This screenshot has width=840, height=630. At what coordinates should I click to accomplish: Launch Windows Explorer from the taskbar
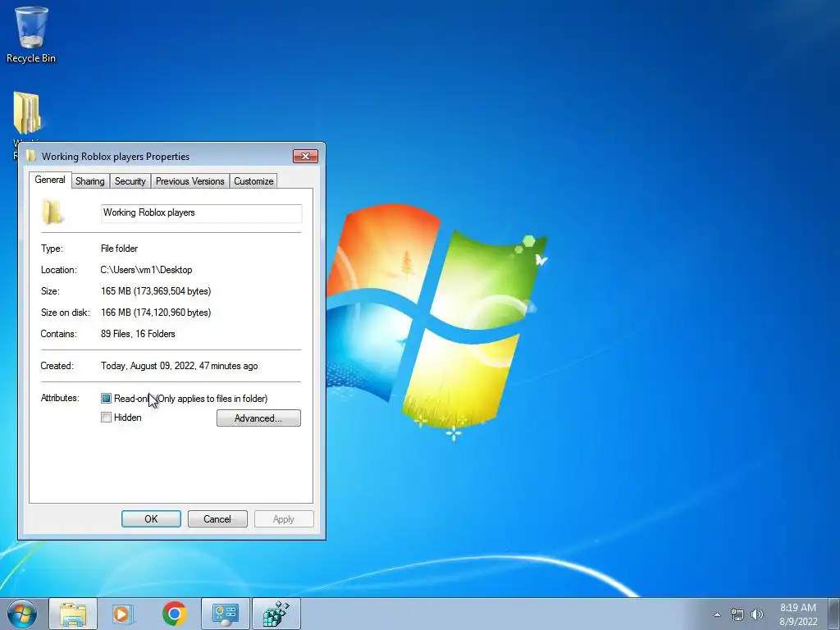point(73,614)
